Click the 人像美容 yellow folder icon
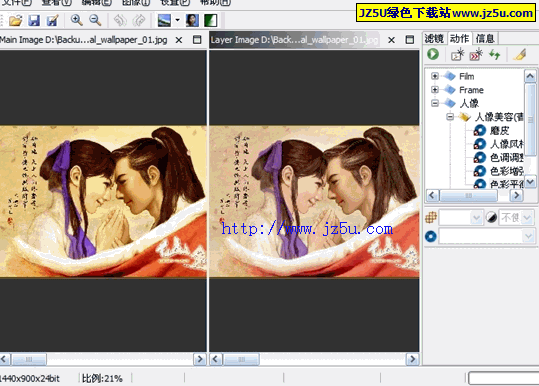539x386 pixels. [x=465, y=117]
